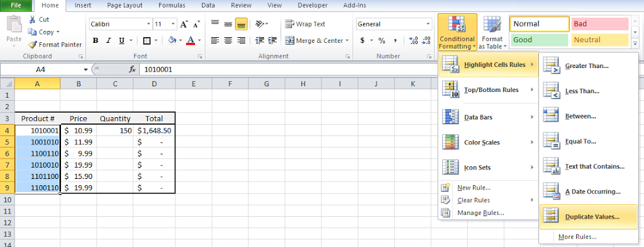The image size is (644, 247).
Task: Select row 7 header
Action: click(x=7, y=164)
